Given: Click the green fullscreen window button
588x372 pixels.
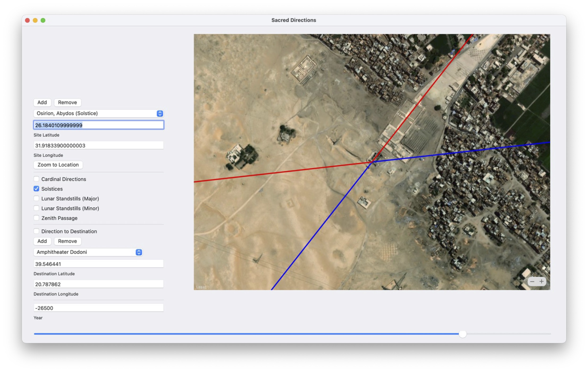Looking at the screenshot, I should (x=43, y=20).
